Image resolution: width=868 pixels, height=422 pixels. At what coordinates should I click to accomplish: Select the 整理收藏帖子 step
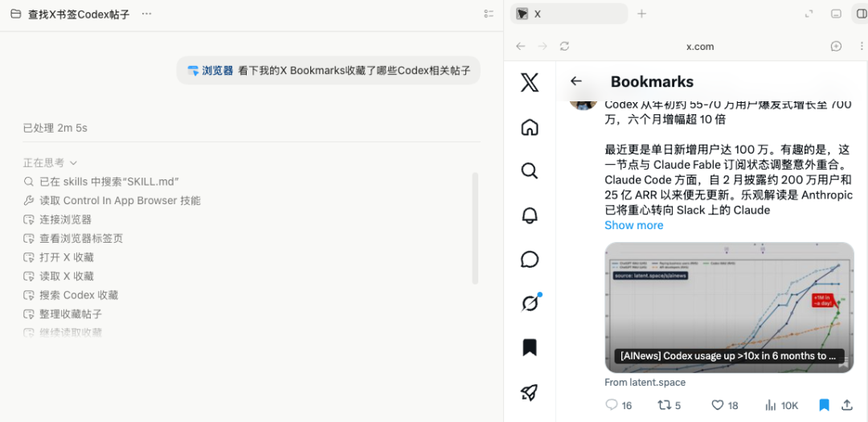coord(63,314)
